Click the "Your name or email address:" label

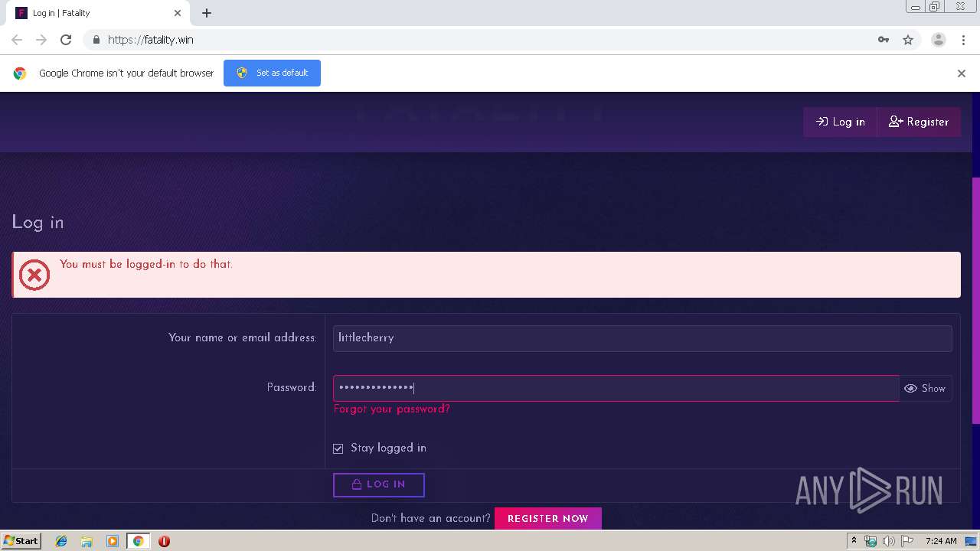click(243, 337)
